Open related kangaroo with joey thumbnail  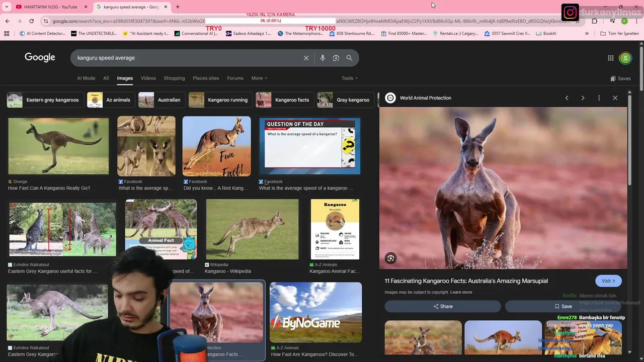click(423, 337)
